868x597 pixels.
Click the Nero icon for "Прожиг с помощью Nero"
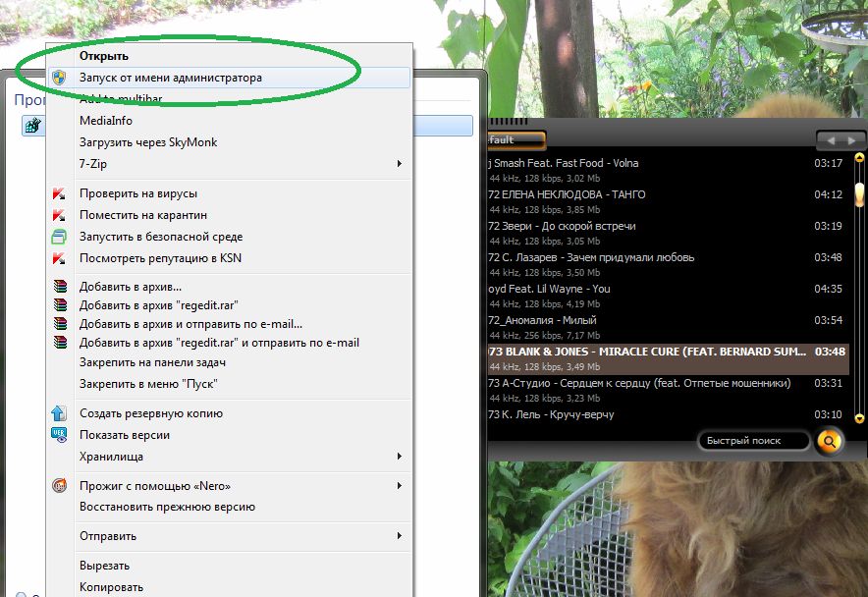59,486
